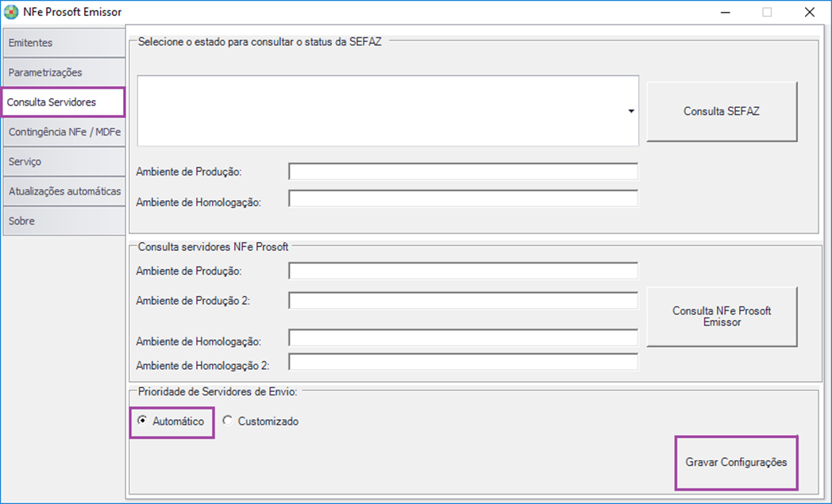832x504 pixels.
Task: Open the Sobre tab
Action: pos(64,221)
